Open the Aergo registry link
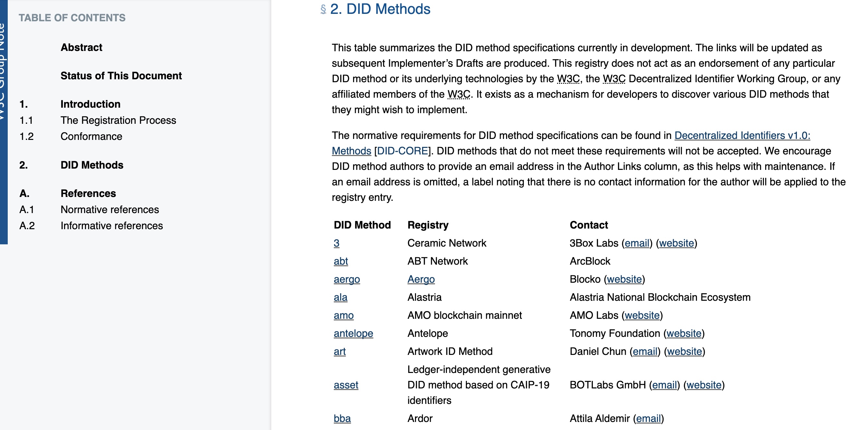This screenshot has width=868, height=430. (x=421, y=279)
